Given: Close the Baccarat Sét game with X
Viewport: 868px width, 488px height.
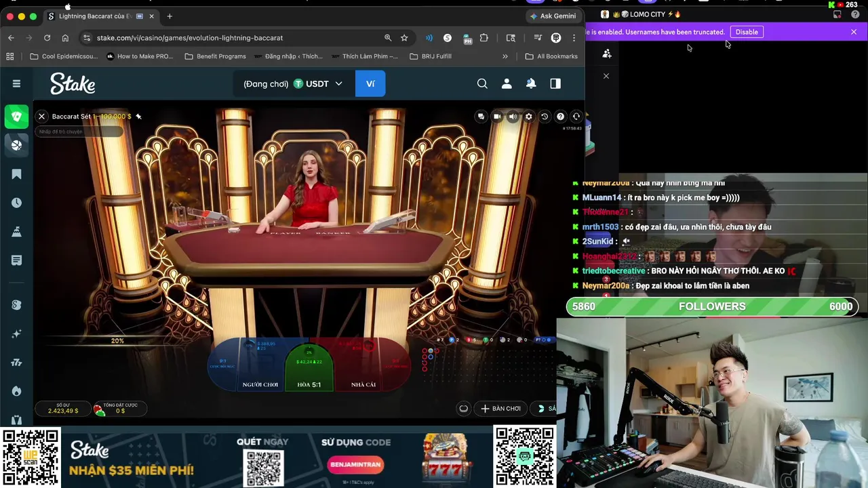Looking at the screenshot, I should point(41,117).
